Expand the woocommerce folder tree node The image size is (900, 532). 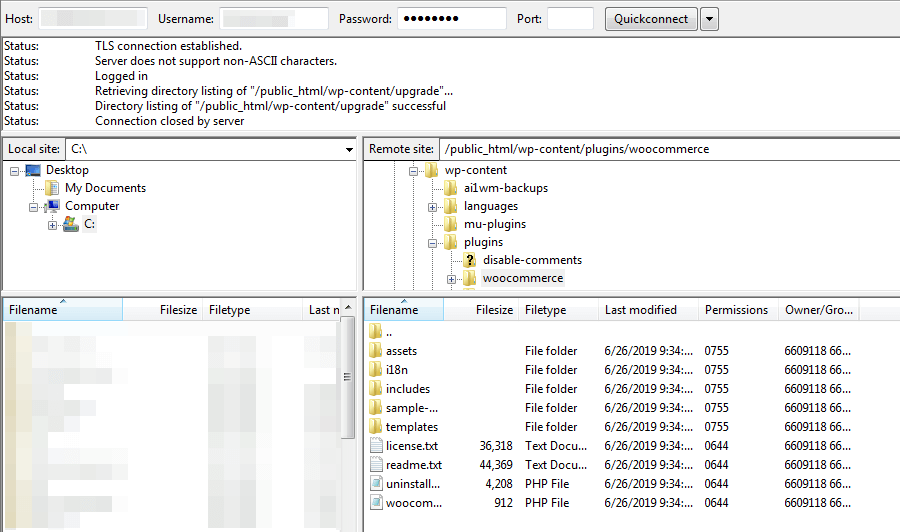coord(452,279)
